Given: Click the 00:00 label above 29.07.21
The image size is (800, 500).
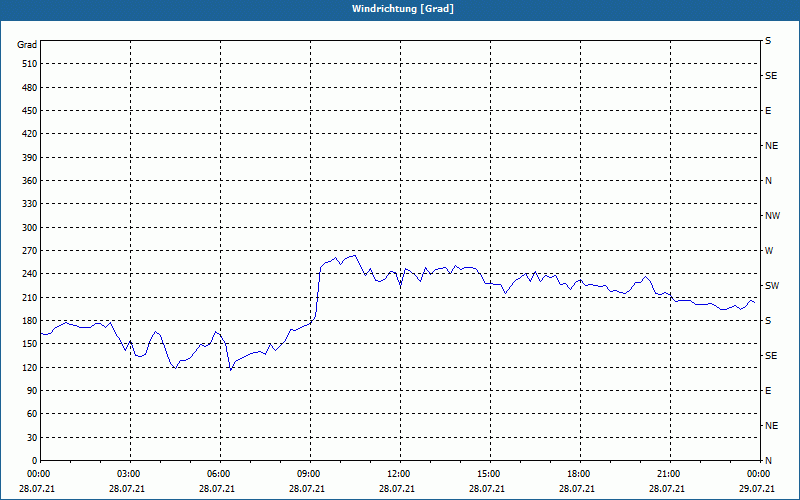Looking at the screenshot, I should point(760,474).
